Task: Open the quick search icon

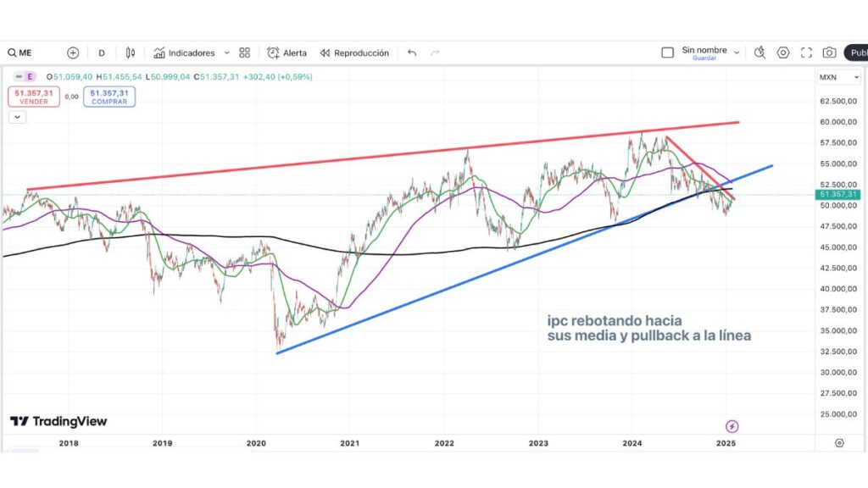Action: (x=759, y=53)
